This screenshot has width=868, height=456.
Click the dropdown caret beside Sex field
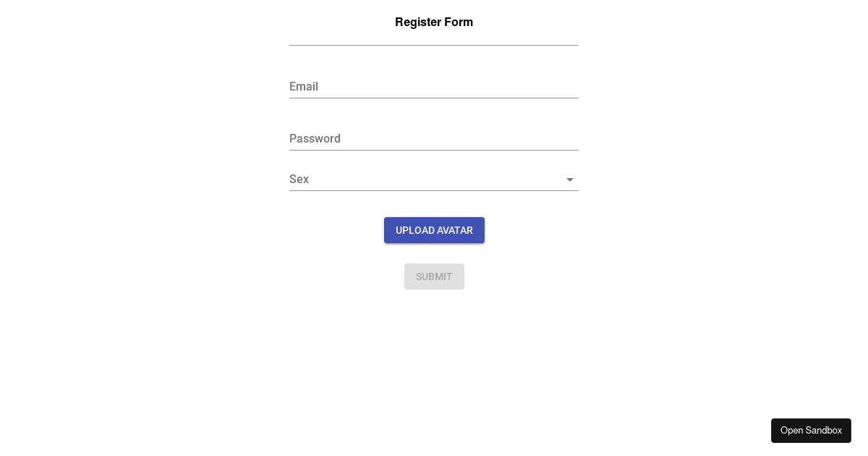570,180
